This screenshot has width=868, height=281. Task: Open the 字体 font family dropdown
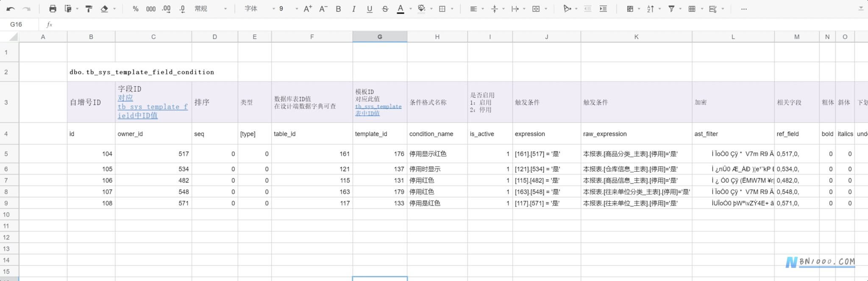(x=260, y=9)
